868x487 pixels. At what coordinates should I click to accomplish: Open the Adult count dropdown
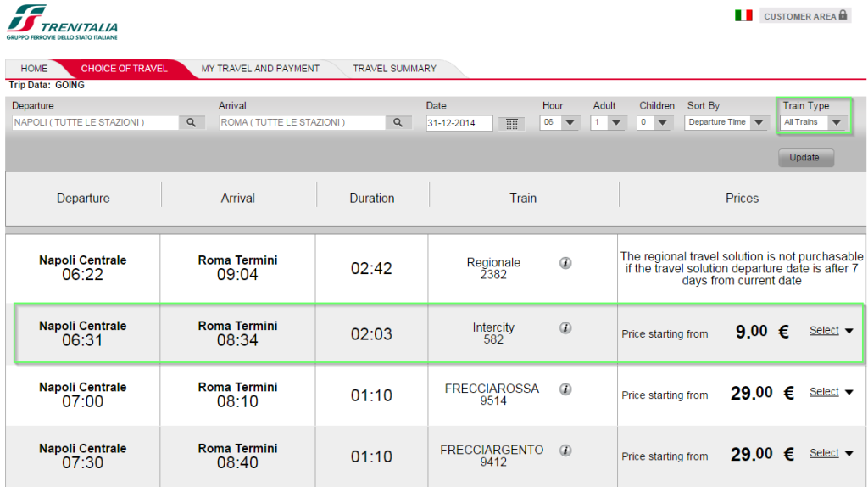pyautogui.click(x=608, y=122)
